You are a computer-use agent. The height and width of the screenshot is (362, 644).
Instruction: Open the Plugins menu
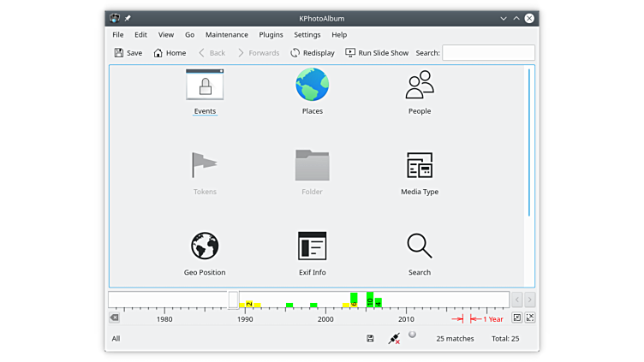(271, 35)
